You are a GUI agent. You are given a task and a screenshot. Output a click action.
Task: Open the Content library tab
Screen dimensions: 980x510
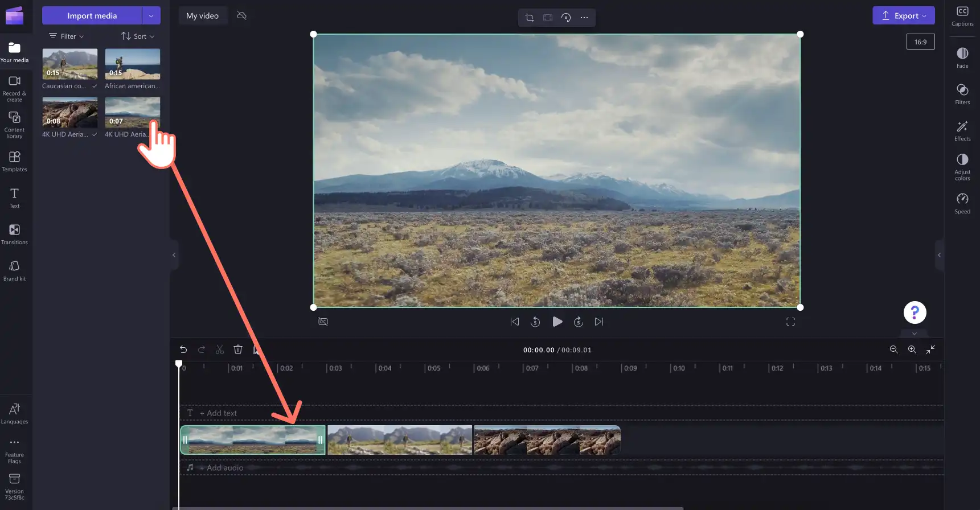point(14,125)
